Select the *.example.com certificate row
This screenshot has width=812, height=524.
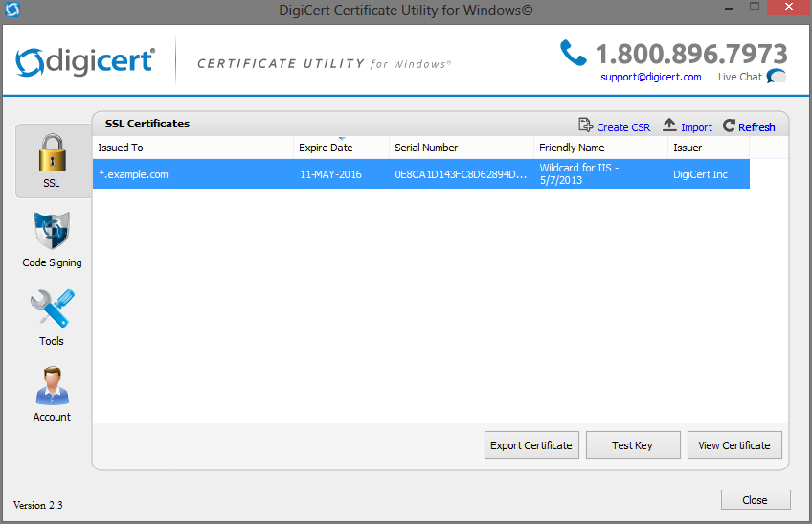coord(421,174)
